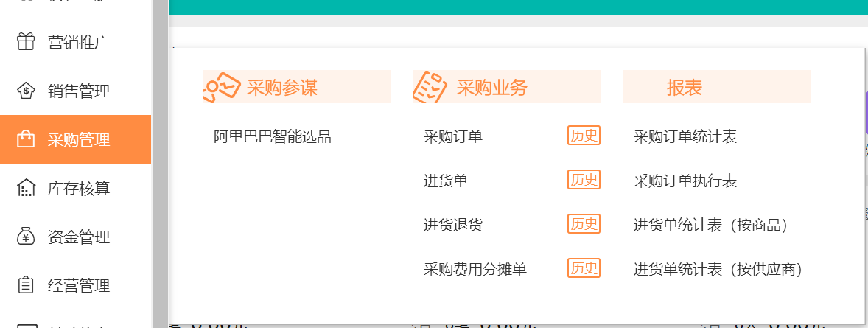Click the warehouse icon beside 库存核算
868x328 pixels.
point(26,189)
